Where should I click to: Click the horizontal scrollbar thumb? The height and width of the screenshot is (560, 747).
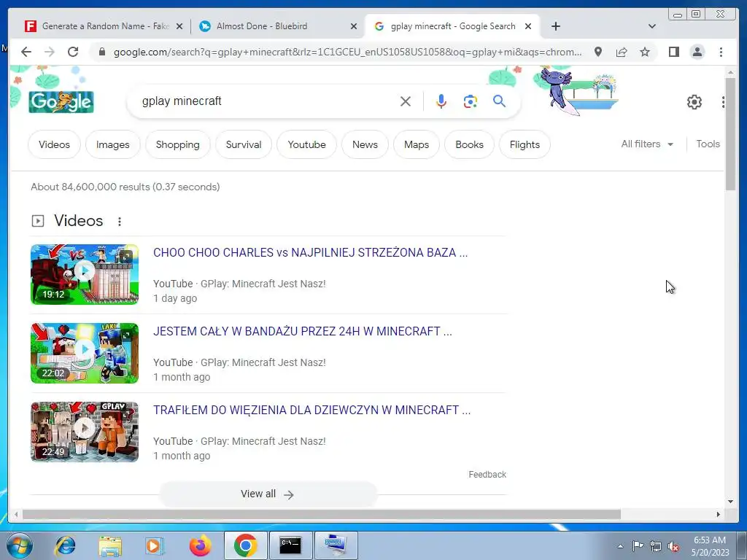click(322, 514)
